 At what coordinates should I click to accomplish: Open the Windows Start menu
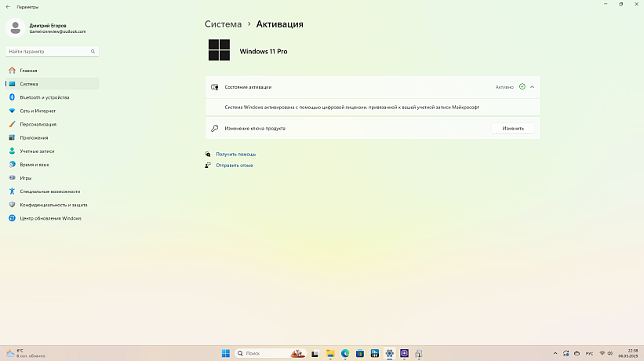click(227, 353)
